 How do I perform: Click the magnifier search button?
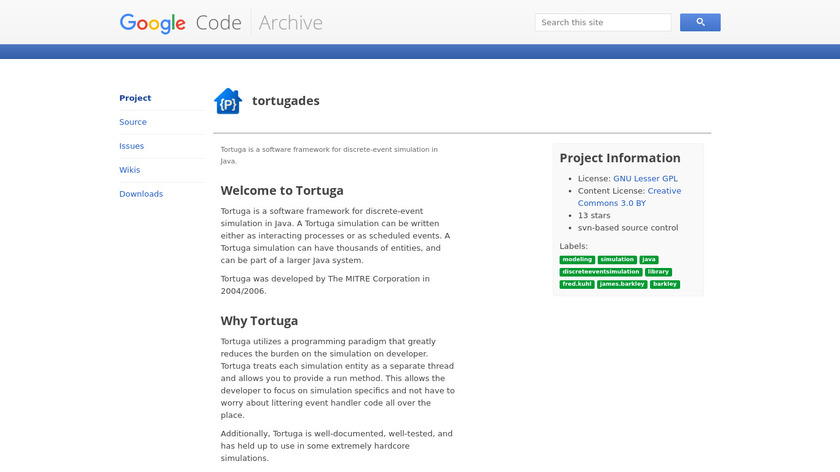coord(700,23)
